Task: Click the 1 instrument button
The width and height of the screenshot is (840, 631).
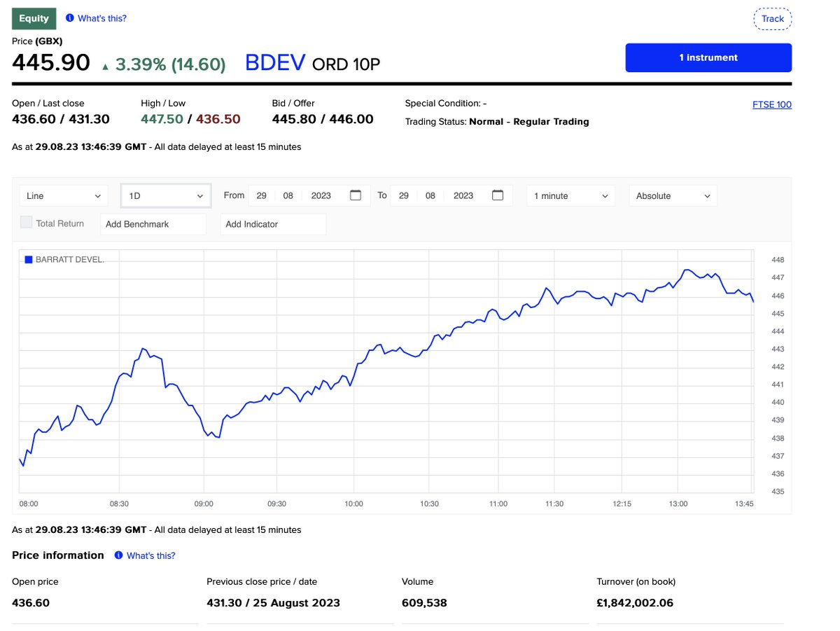Action: pos(708,57)
